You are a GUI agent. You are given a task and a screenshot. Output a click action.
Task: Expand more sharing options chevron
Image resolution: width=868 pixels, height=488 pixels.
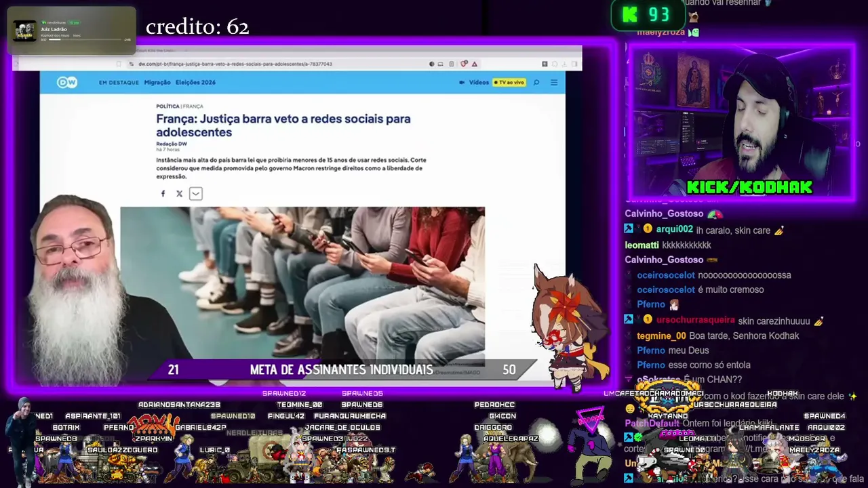[195, 194]
